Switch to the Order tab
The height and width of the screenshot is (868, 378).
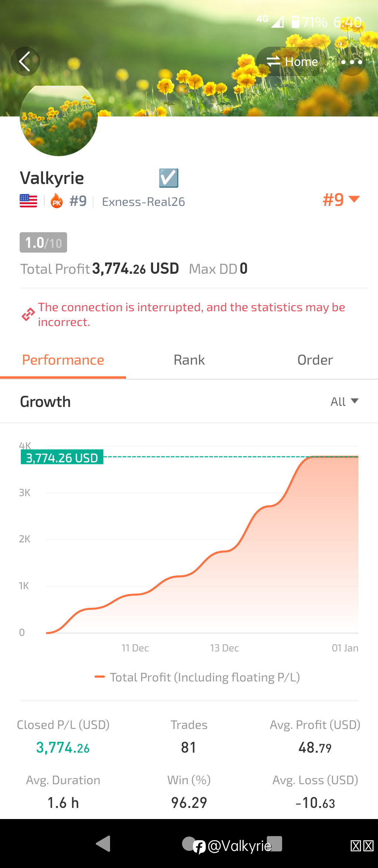(x=315, y=360)
